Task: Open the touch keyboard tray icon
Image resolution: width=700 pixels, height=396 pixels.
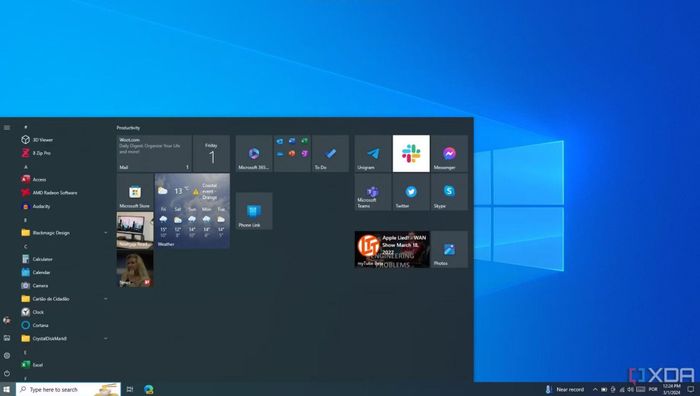Action: click(x=641, y=389)
